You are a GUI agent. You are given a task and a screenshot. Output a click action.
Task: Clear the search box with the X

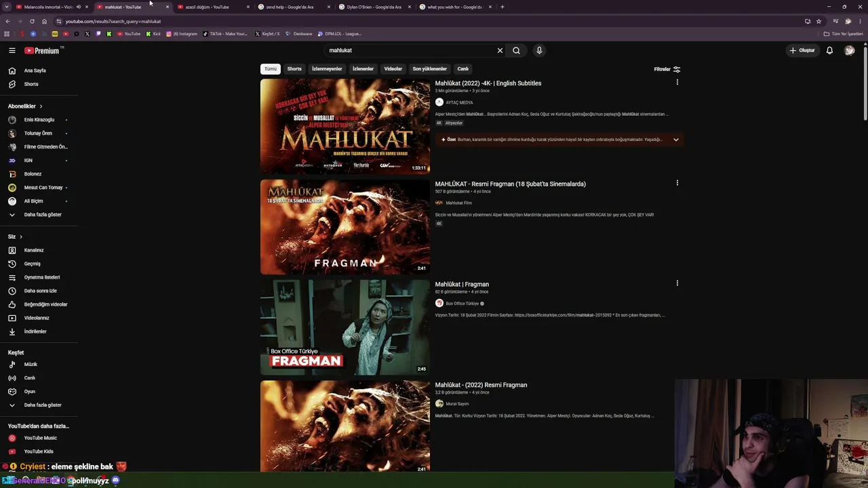[500, 50]
